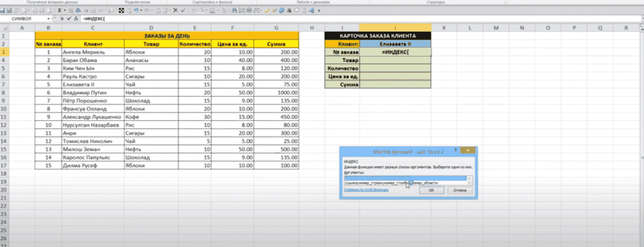
Task: Open the name box dropdown arrow
Action: click(48, 18)
